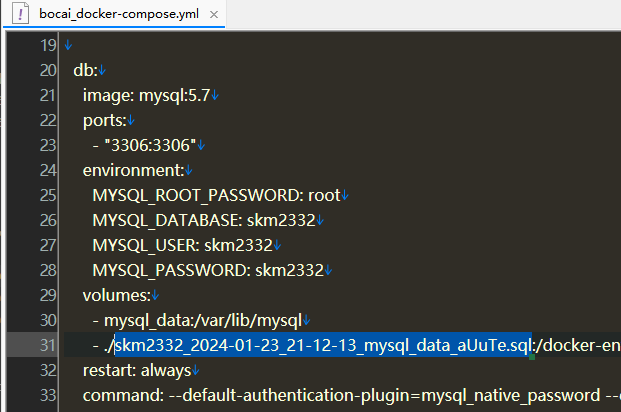Click the volumes: key

(x=117, y=295)
